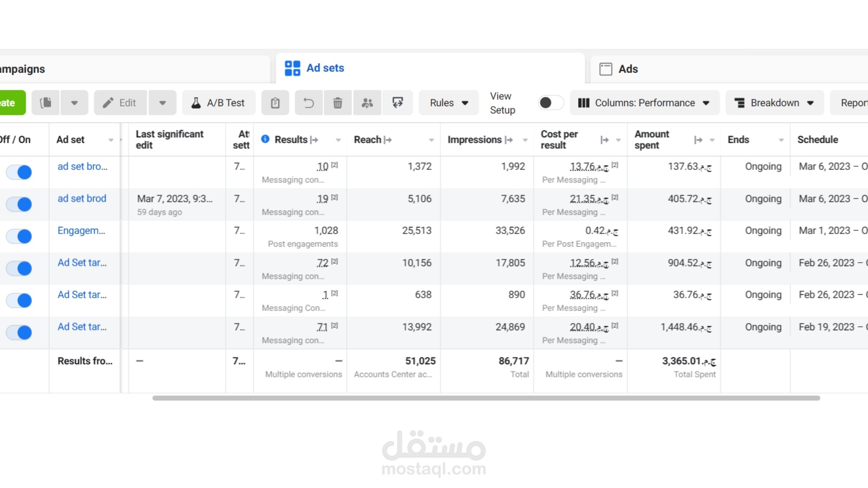Open the 'Engagem...' ad set link
This screenshot has width=868, height=488.
81,230
